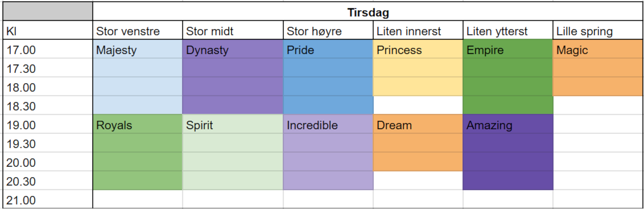This screenshot has width=644, height=209.
Task: Click the Kl label cell
Action: pos(48,30)
